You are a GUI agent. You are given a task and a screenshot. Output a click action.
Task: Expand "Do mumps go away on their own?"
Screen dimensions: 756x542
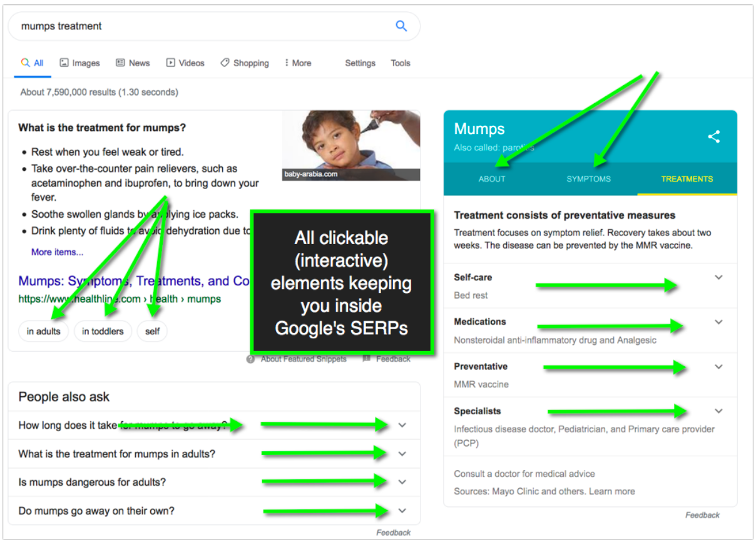click(x=402, y=511)
